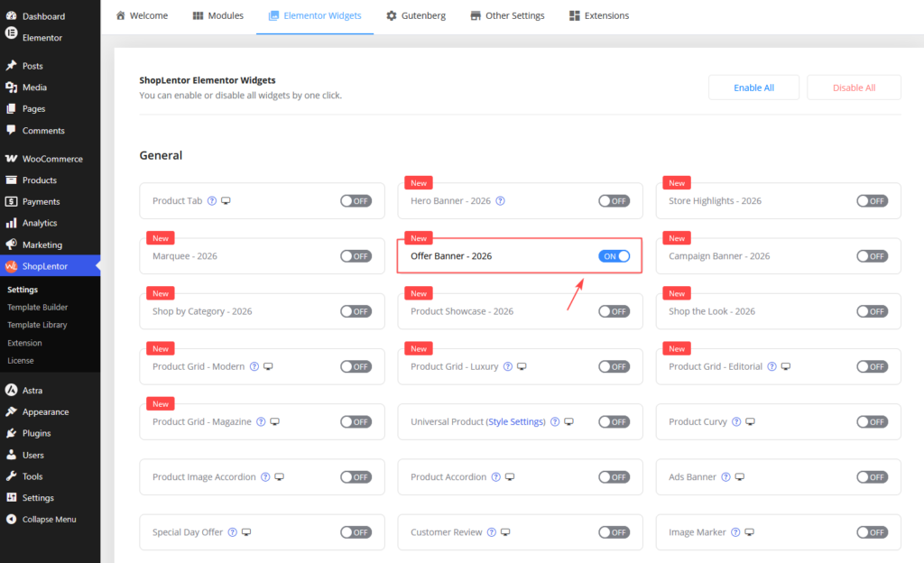
Task: Collapse the admin sidebar menu
Action: 51,520
